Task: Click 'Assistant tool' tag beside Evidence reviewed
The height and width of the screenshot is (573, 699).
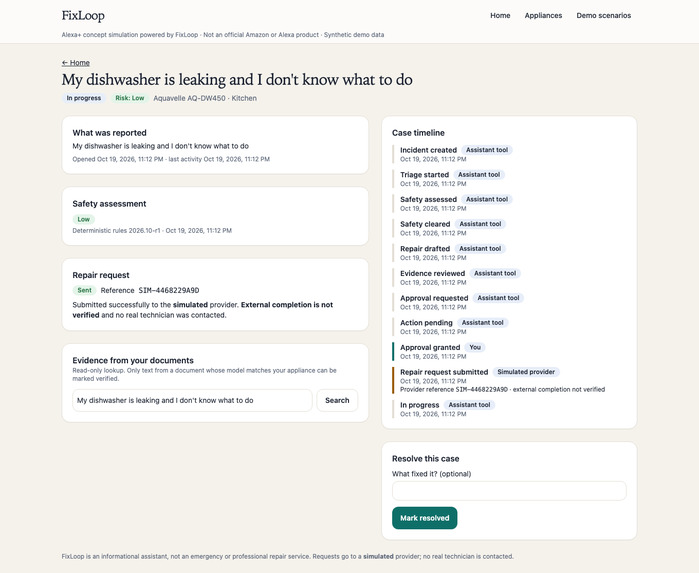Action: click(495, 273)
